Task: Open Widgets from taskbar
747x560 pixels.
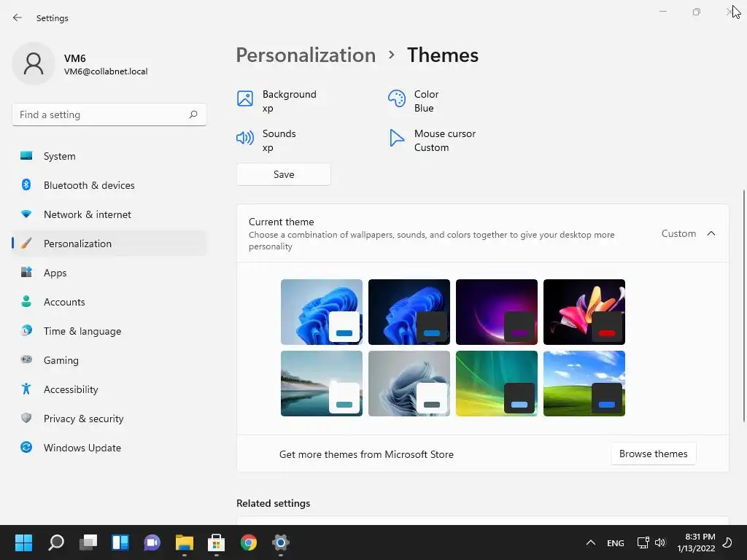Action: tap(120, 542)
